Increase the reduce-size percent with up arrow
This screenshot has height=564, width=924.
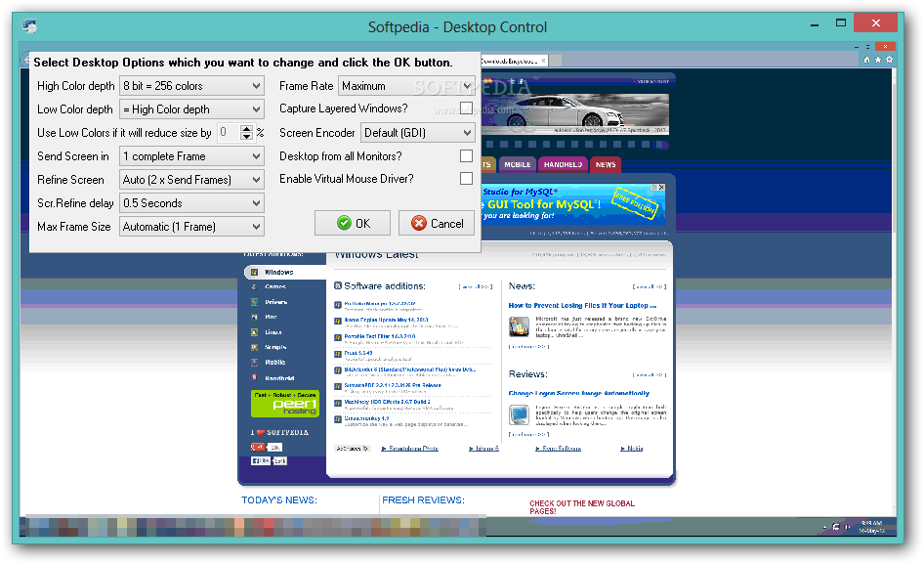pyautogui.click(x=247, y=129)
